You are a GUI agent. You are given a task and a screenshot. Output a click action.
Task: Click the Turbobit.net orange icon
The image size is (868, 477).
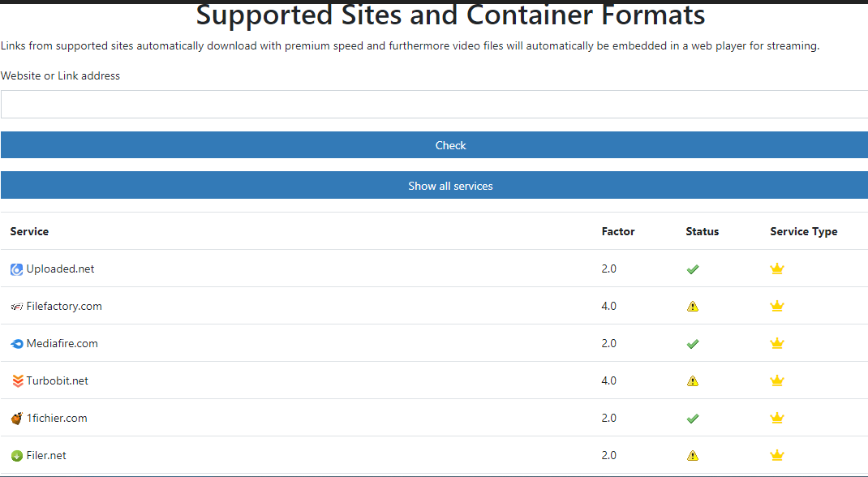coord(17,381)
